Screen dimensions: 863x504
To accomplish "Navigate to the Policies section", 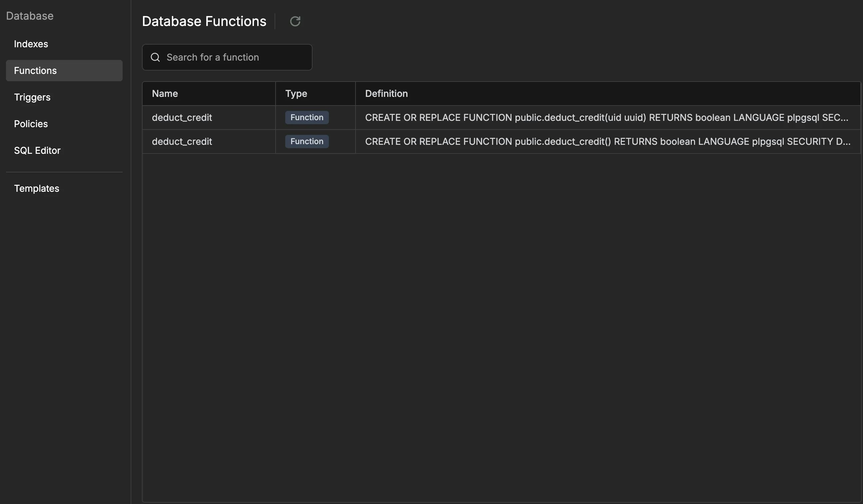I will (31, 124).
